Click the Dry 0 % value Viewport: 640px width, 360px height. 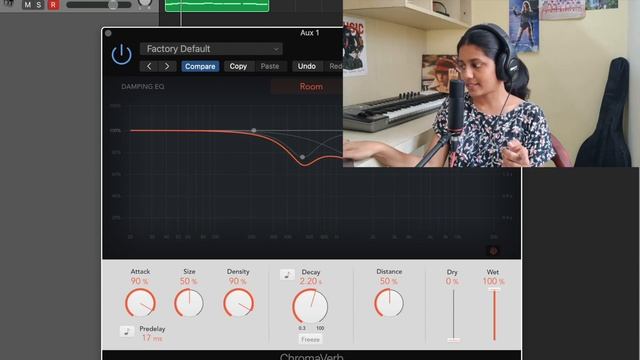[452, 281]
